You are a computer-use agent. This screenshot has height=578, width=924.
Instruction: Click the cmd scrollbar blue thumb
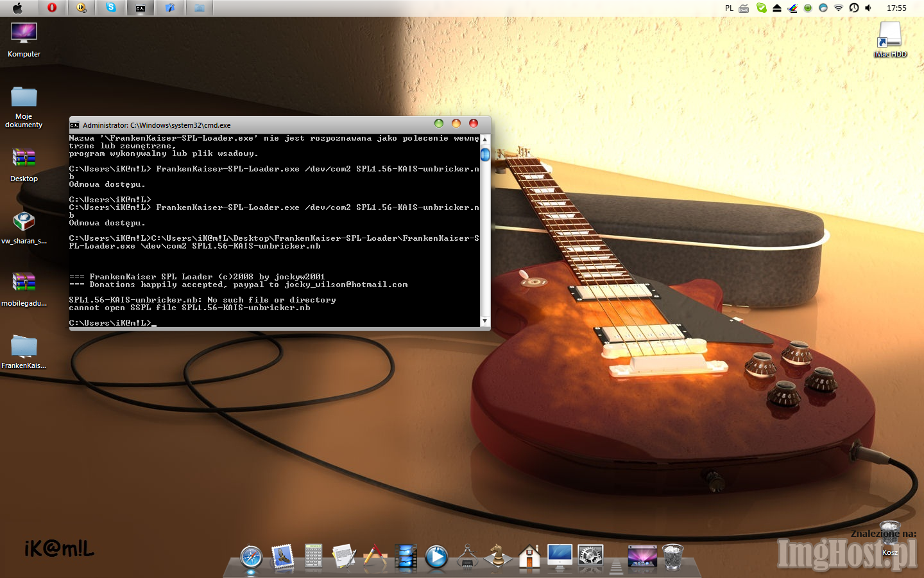(485, 154)
